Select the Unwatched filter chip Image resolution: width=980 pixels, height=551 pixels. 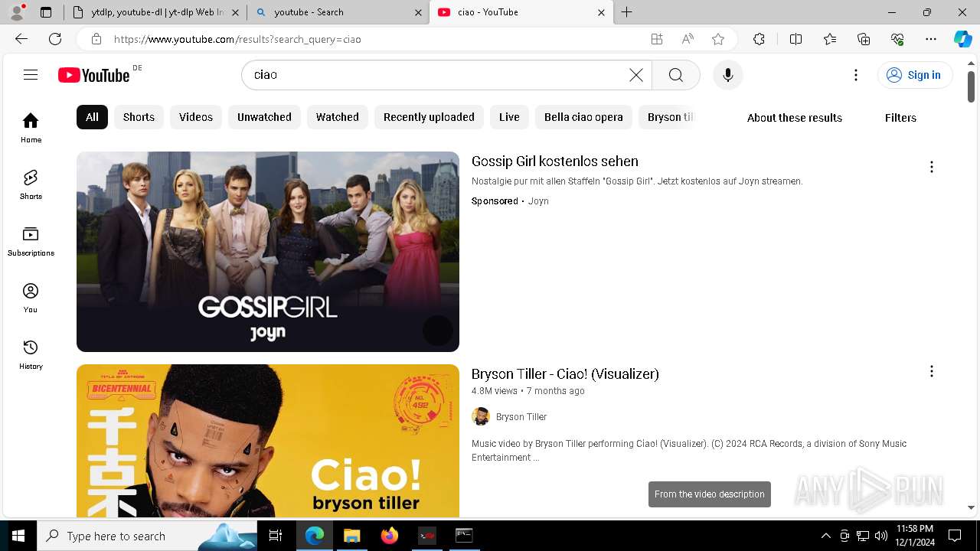point(264,117)
